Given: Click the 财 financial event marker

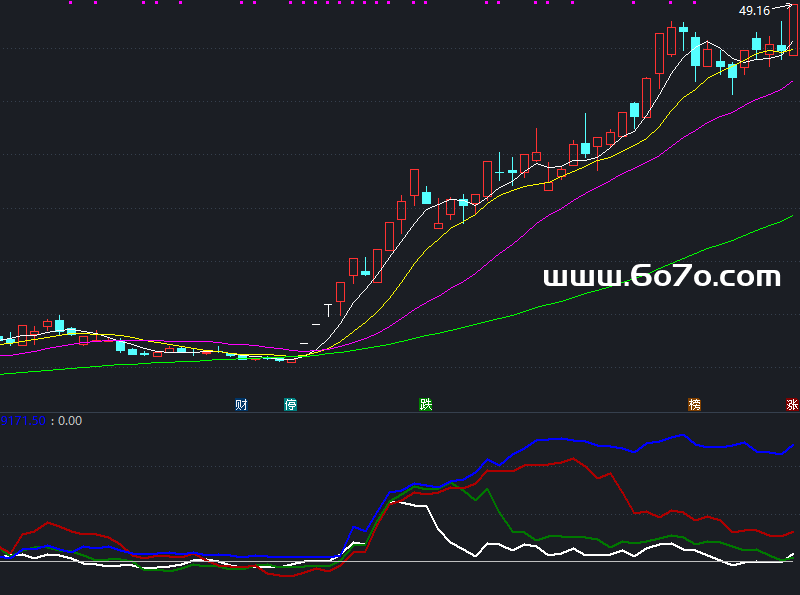Looking at the screenshot, I should pyautogui.click(x=241, y=405).
